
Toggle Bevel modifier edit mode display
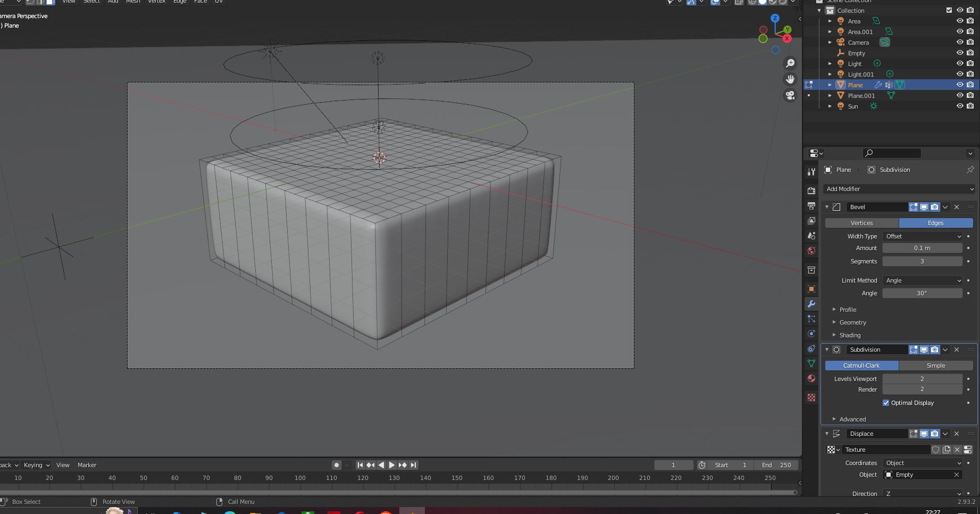pyautogui.click(x=913, y=207)
